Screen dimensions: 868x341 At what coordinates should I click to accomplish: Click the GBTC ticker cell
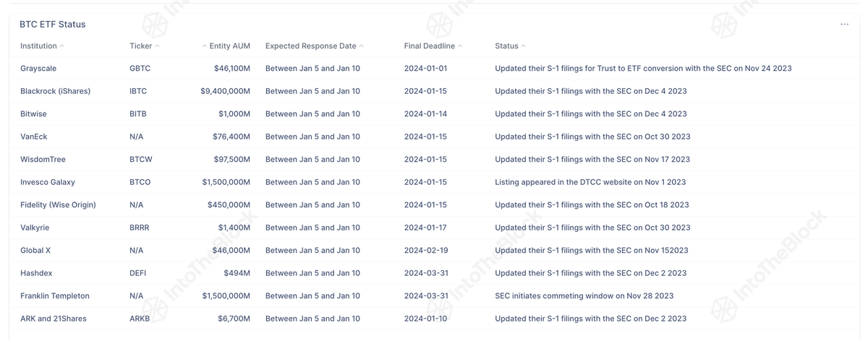click(140, 69)
